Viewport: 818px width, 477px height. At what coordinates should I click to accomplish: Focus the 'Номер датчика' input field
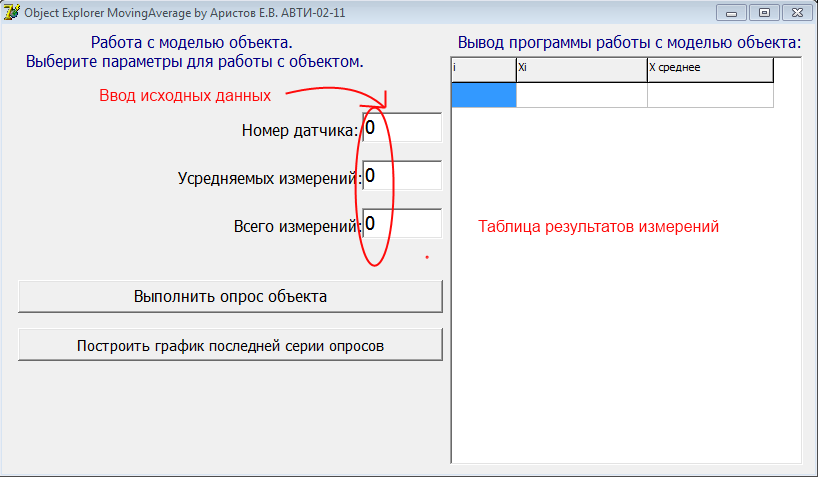[402, 127]
